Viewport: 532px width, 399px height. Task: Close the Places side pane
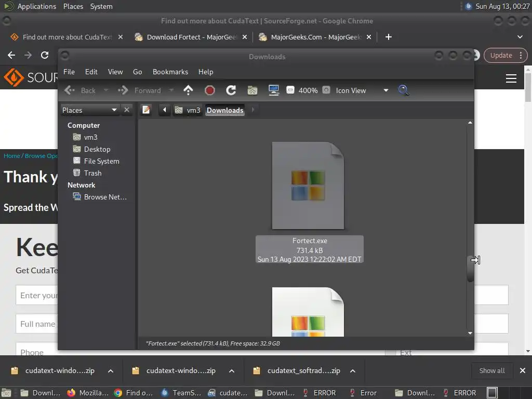click(x=127, y=110)
